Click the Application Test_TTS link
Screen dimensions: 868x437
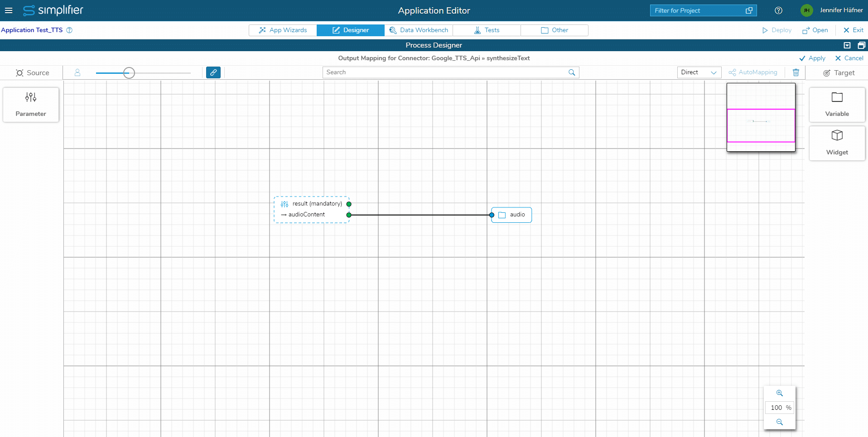pos(32,30)
